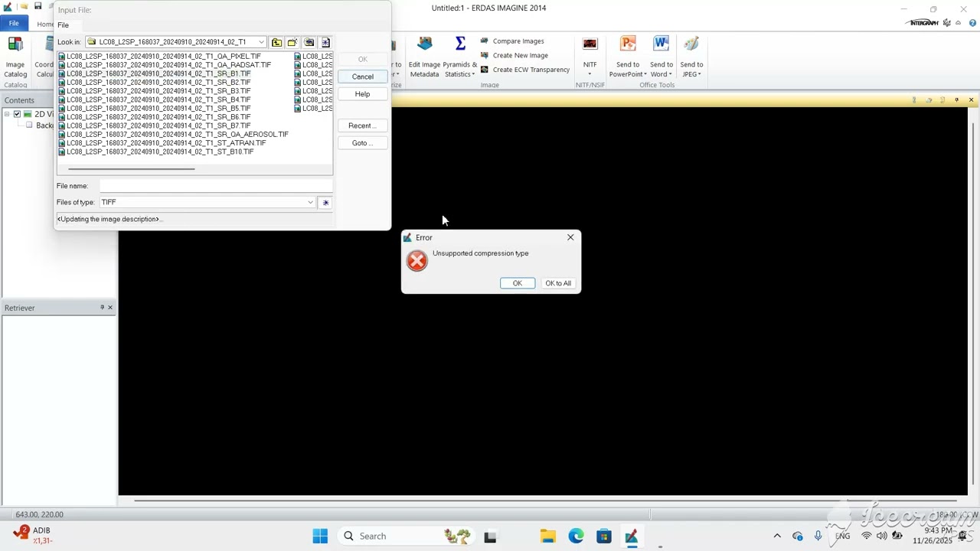This screenshot has width=980, height=551.
Task: Show hidden system tray icons
Action: [777, 536]
